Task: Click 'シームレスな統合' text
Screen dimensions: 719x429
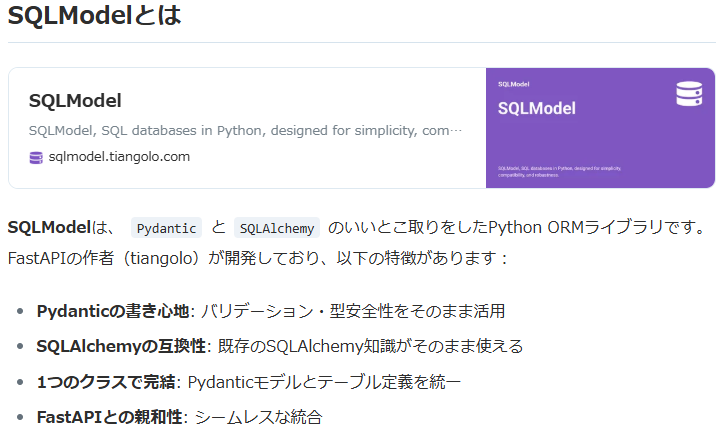Action: [x=259, y=417]
